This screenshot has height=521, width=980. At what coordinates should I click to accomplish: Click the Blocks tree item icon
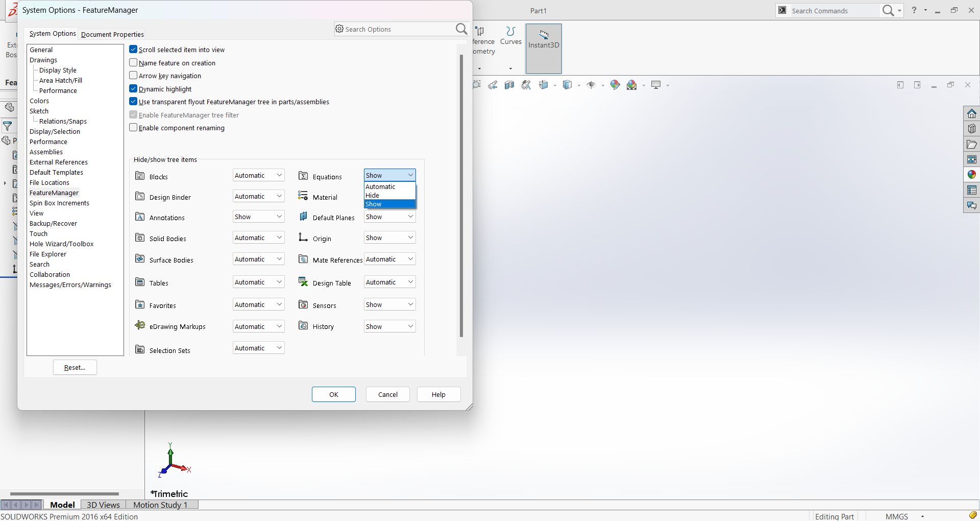(140, 176)
